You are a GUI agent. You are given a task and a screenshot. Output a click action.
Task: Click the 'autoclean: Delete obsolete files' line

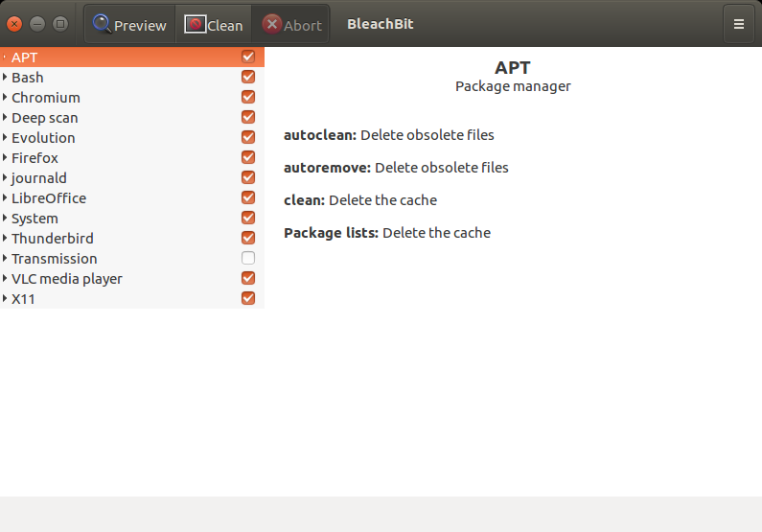click(x=389, y=135)
